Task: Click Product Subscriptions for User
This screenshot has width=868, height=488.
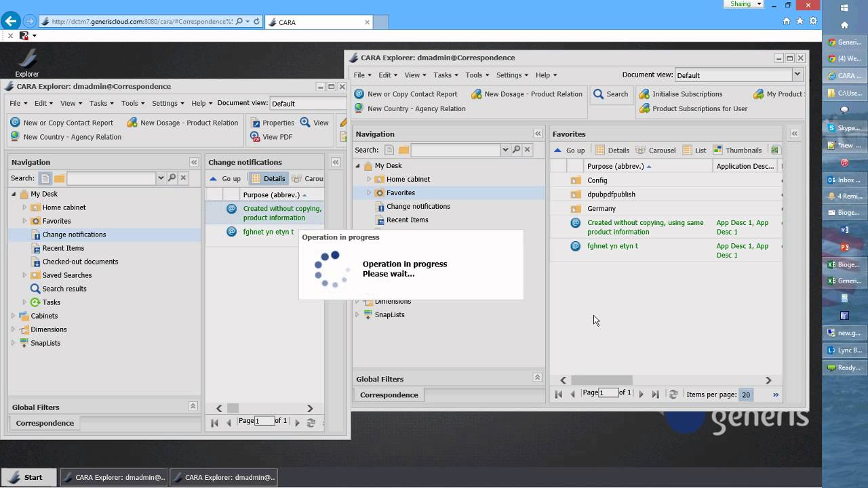Action: coord(693,108)
